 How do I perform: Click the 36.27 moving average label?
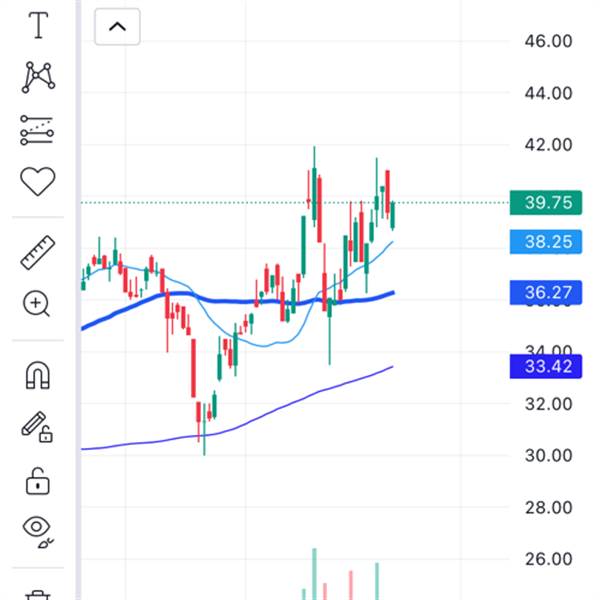pos(546,293)
